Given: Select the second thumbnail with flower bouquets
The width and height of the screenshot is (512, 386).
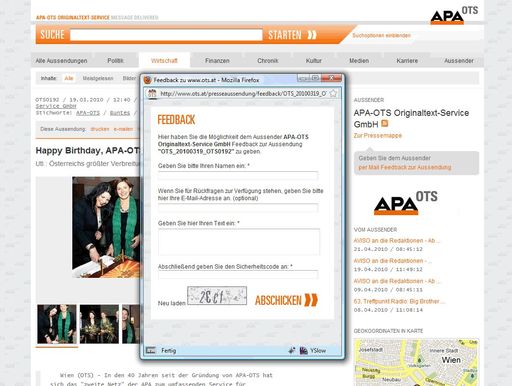Looking at the screenshot, I should coord(99,324).
